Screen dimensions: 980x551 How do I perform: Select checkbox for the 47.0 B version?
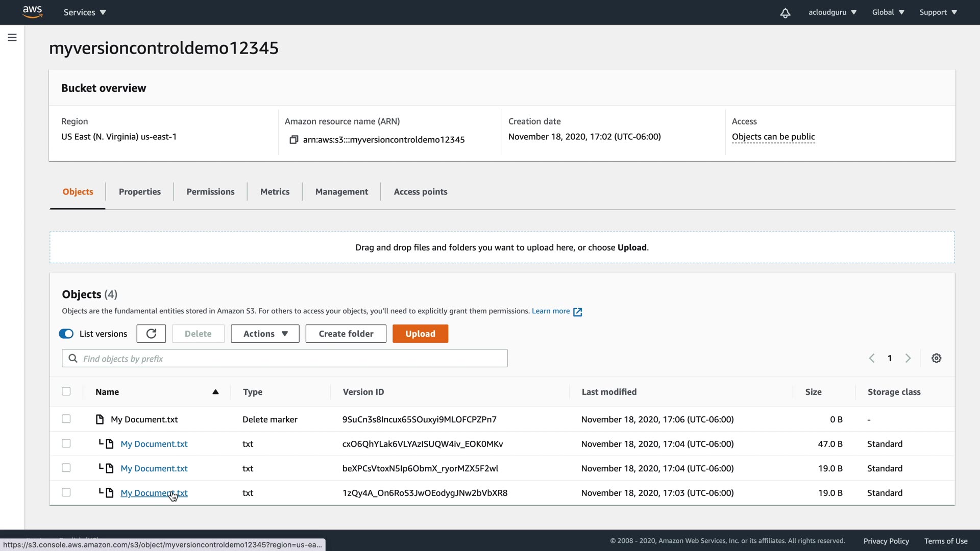(x=66, y=443)
